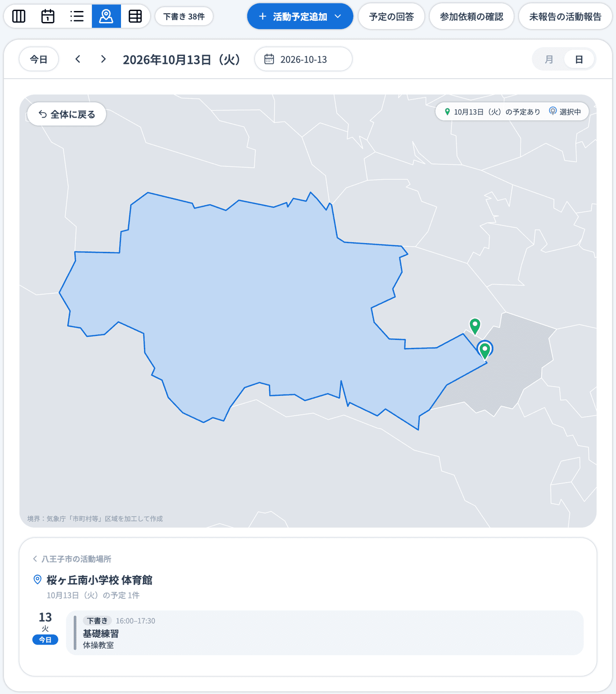The width and height of the screenshot is (616, 694).
Task: Switch to the column board view icon
Action: coord(19,16)
